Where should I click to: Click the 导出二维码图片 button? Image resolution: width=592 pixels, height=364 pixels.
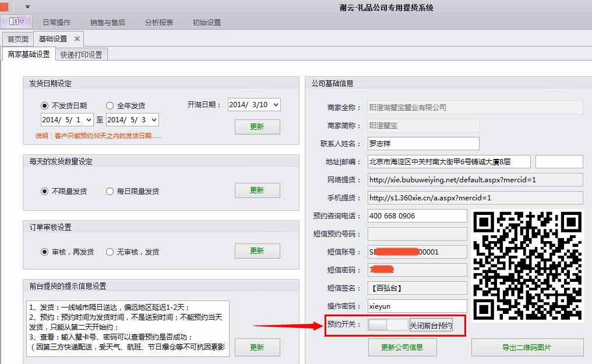527,347
